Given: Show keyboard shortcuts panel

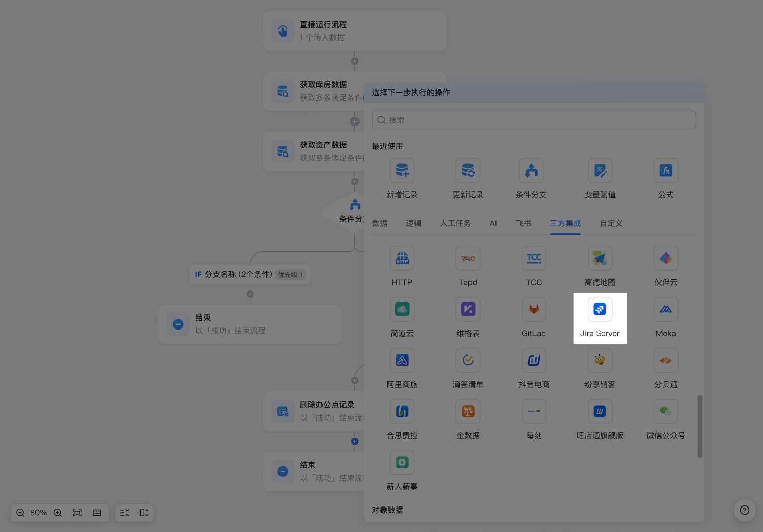Looking at the screenshot, I should [97, 513].
